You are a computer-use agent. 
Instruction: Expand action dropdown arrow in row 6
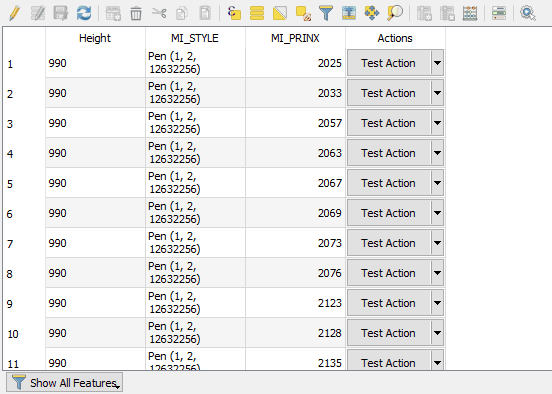point(437,213)
